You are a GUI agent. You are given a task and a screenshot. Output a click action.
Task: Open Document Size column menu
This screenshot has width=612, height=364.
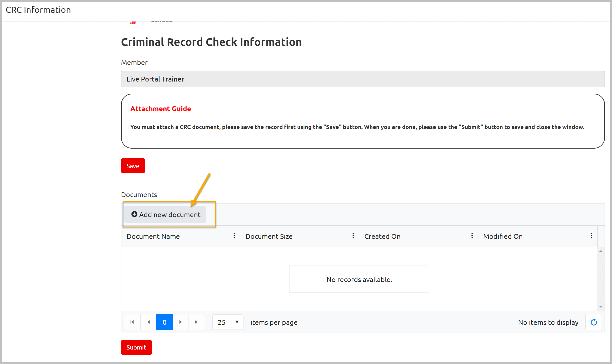(353, 236)
